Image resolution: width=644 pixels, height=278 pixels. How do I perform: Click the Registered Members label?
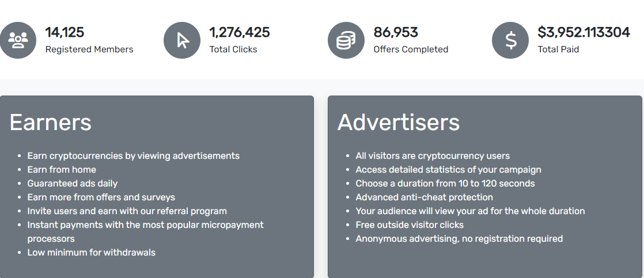(x=89, y=49)
